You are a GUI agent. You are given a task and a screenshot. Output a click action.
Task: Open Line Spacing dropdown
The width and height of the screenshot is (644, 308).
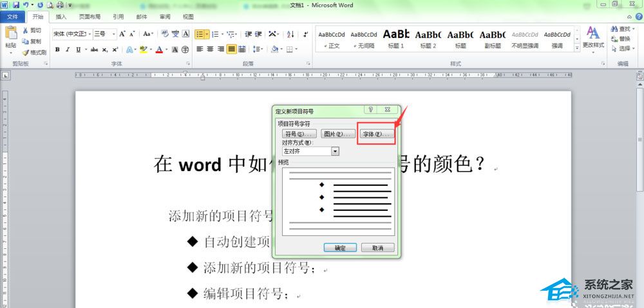[258, 50]
